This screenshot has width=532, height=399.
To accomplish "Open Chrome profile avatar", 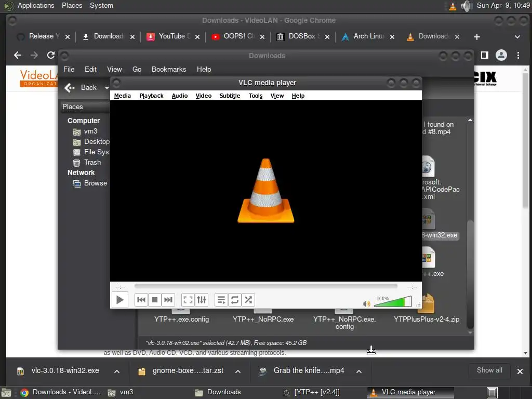I will pyautogui.click(x=501, y=55).
